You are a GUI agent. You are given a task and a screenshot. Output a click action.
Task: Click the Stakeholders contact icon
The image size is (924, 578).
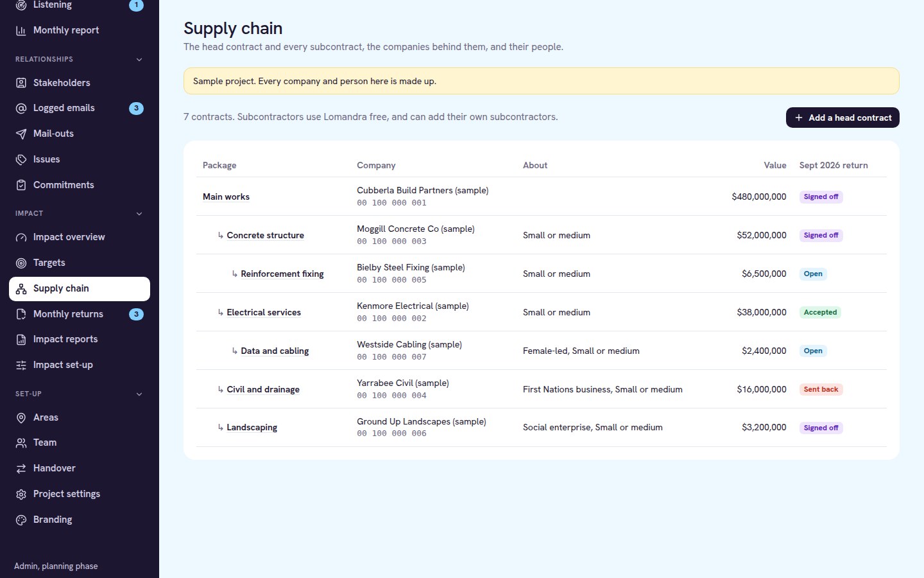(x=21, y=83)
